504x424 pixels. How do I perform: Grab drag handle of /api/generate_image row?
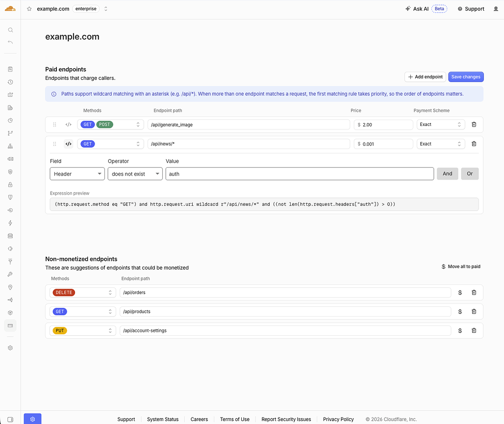(x=54, y=125)
